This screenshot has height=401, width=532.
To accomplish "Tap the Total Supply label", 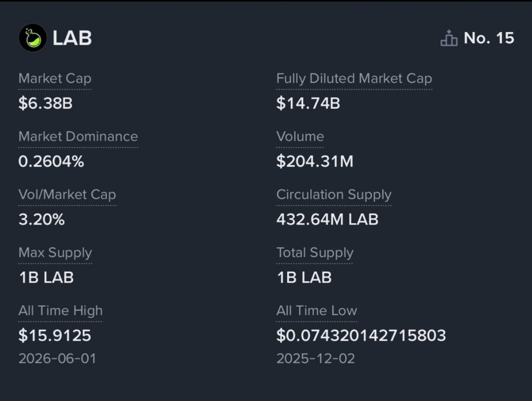I will click(x=315, y=253).
